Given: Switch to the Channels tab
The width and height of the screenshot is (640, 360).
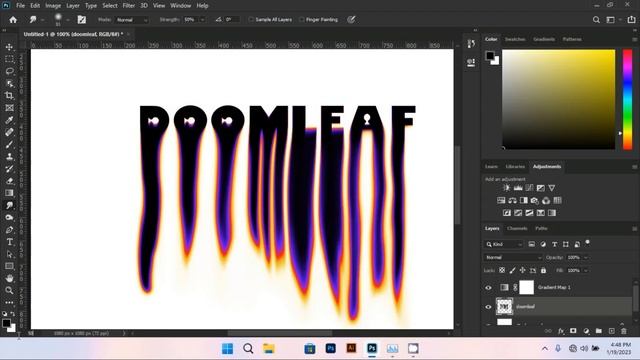Looking at the screenshot, I should (517, 229).
